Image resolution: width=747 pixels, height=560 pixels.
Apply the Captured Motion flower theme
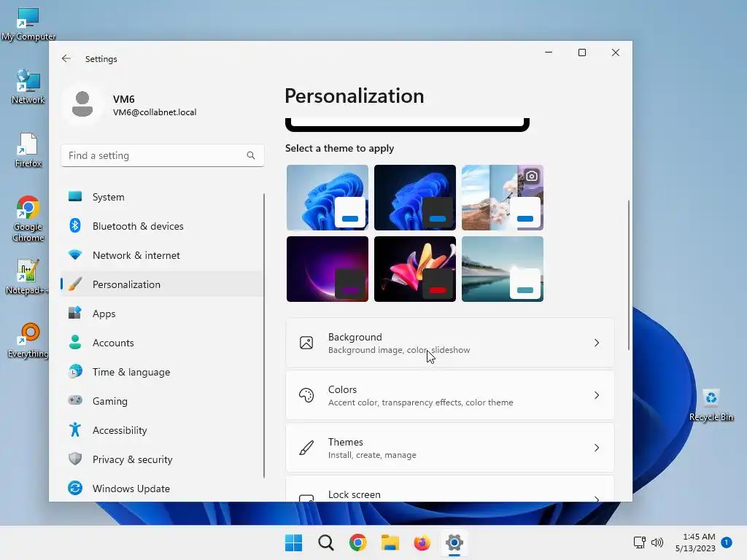(x=415, y=269)
